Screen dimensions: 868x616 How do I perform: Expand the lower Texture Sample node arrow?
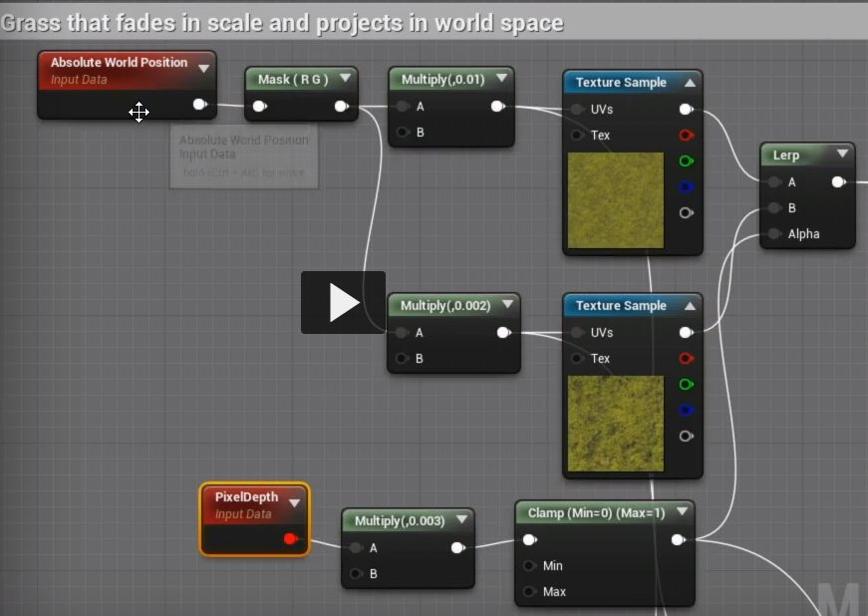pos(690,306)
